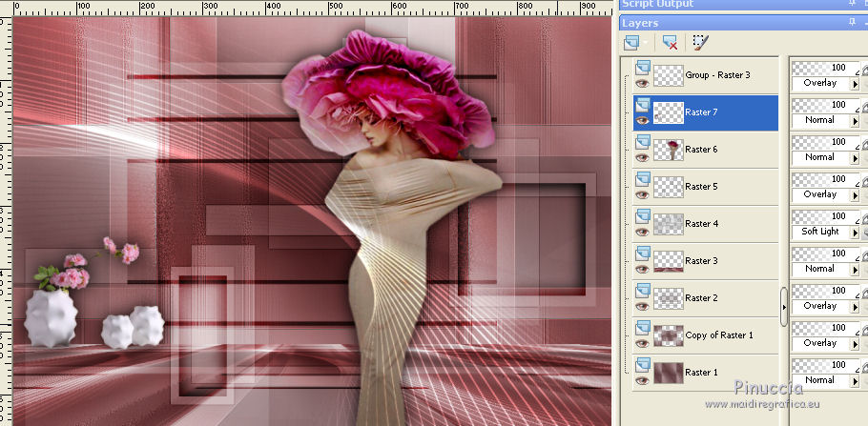Click layer type icon of Group - Raster 3

642,67
